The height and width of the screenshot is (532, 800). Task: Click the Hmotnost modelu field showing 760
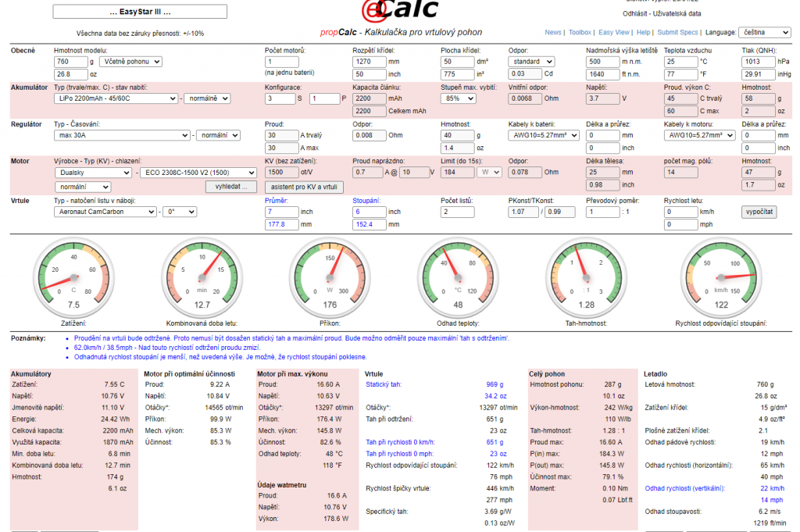click(71, 62)
